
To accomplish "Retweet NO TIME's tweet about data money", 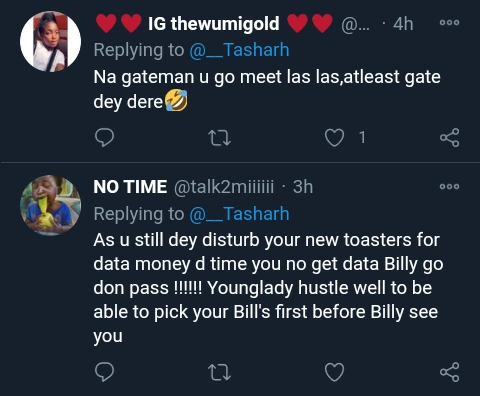I will pyautogui.click(x=219, y=372).
